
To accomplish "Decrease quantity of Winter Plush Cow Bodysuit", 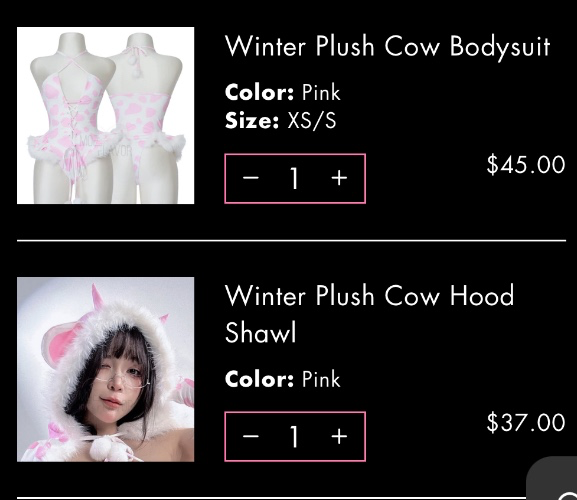I will point(251,178).
